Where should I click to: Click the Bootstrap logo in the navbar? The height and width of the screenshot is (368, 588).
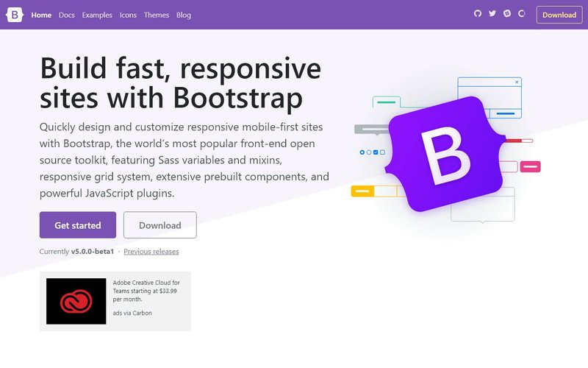tap(15, 15)
